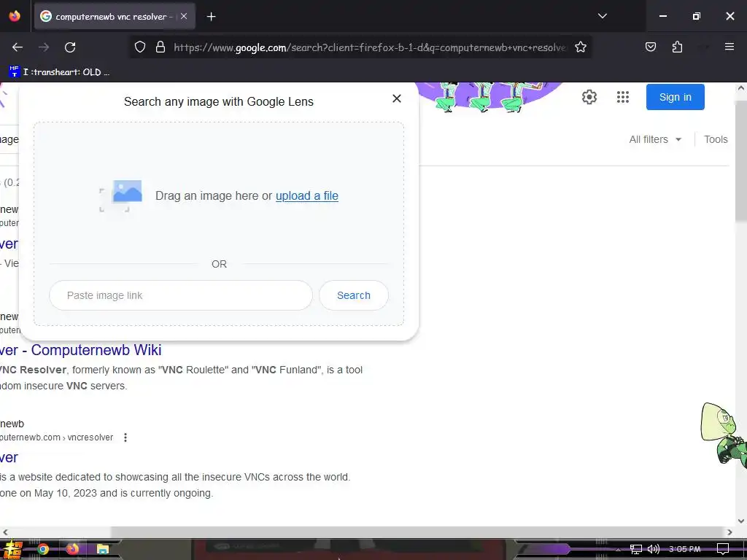
Task: Expand the All filters dropdown
Action: click(655, 139)
